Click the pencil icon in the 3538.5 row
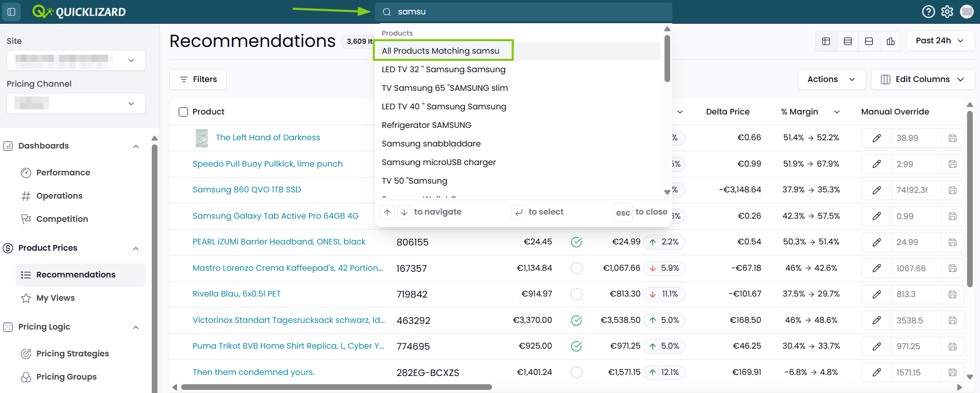The width and height of the screenshot is (980, 393). click(877, 320)
